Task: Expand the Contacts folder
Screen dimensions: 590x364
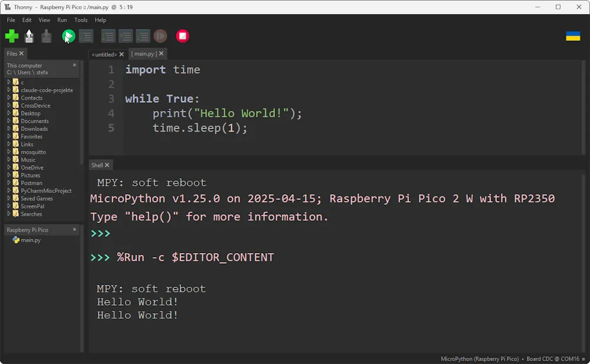Action: coord(9,97)
